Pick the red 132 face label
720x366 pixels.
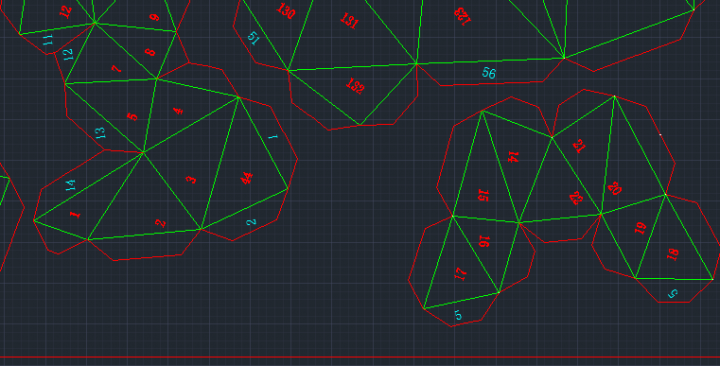[355, 86]
